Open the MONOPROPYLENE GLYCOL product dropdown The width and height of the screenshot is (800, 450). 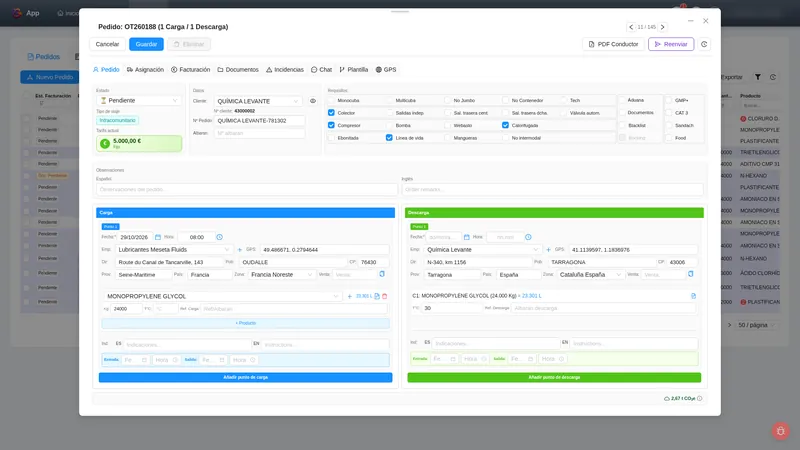coord(222,296)
